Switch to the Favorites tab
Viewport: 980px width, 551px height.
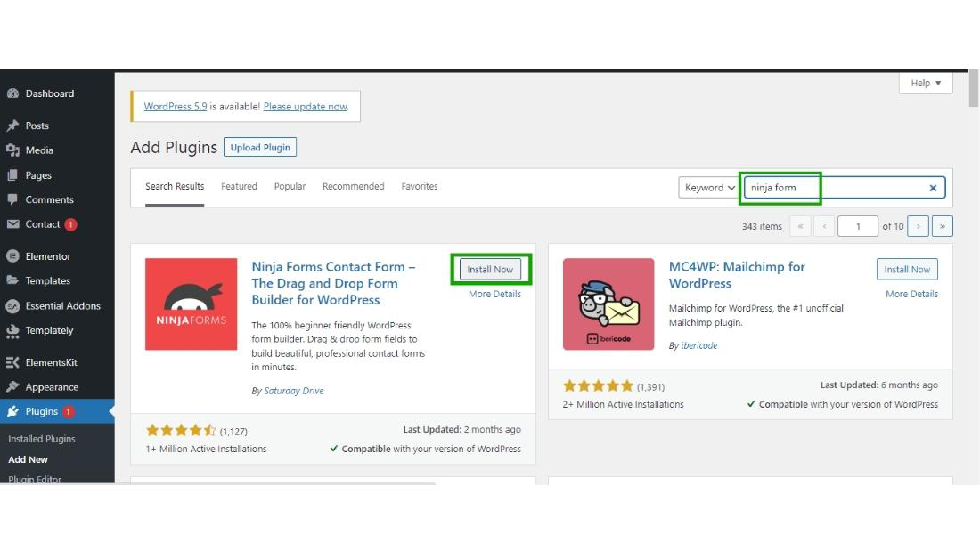pos(420,186)
